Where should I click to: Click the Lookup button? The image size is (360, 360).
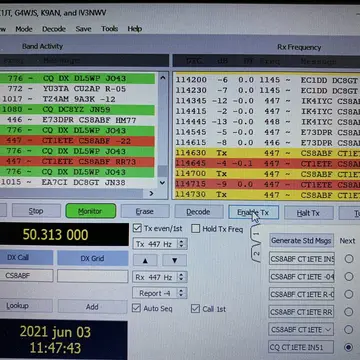(26, 306)
